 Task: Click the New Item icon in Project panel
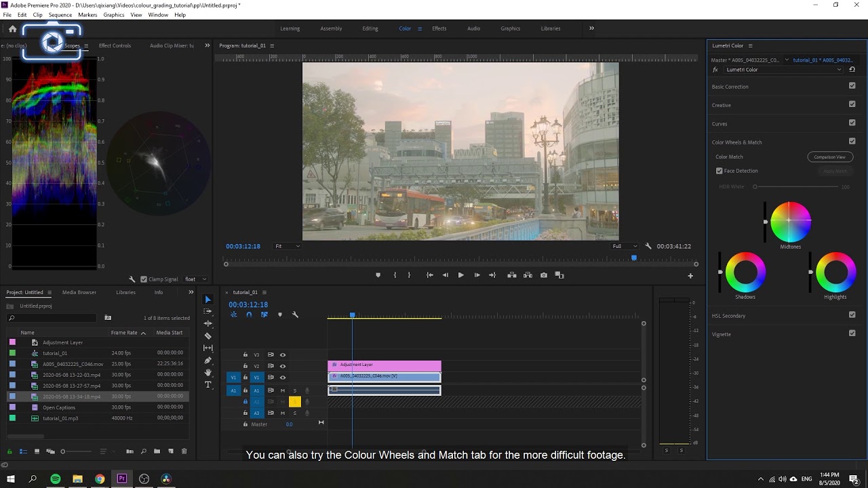click(171, 451)
